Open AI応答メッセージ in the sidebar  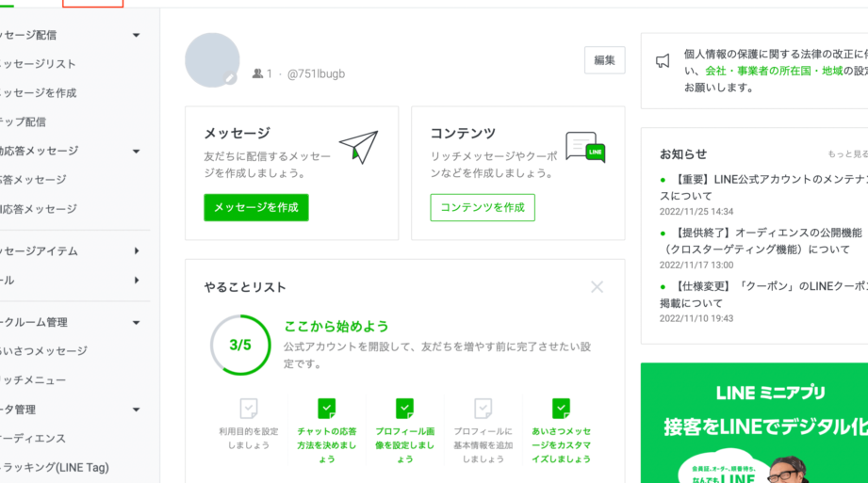(39, 209)
